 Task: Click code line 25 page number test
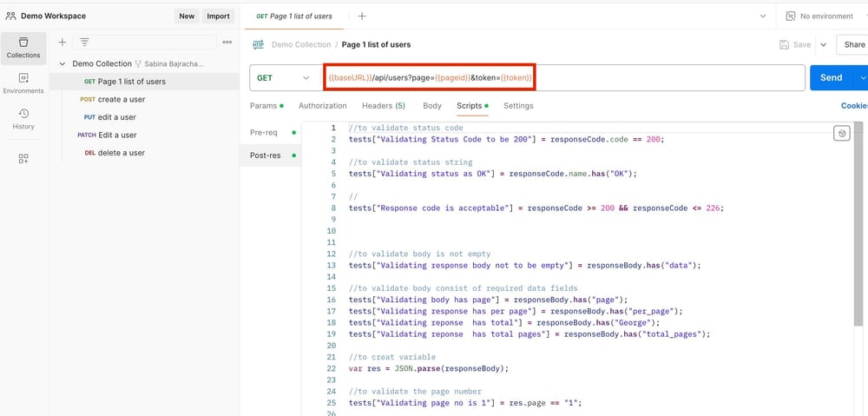click(465, 403)
